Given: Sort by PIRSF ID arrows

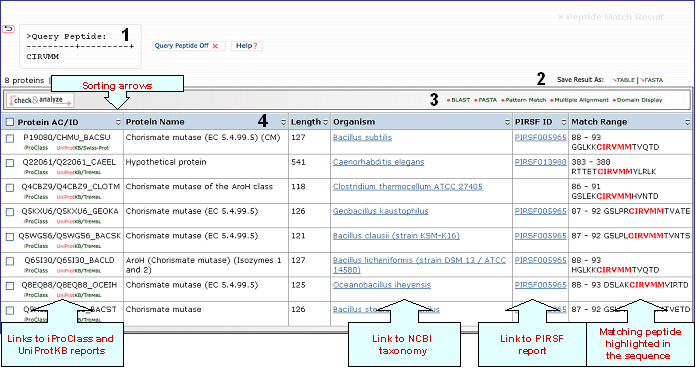Looking at the screenshot, I should click(564, 122).
